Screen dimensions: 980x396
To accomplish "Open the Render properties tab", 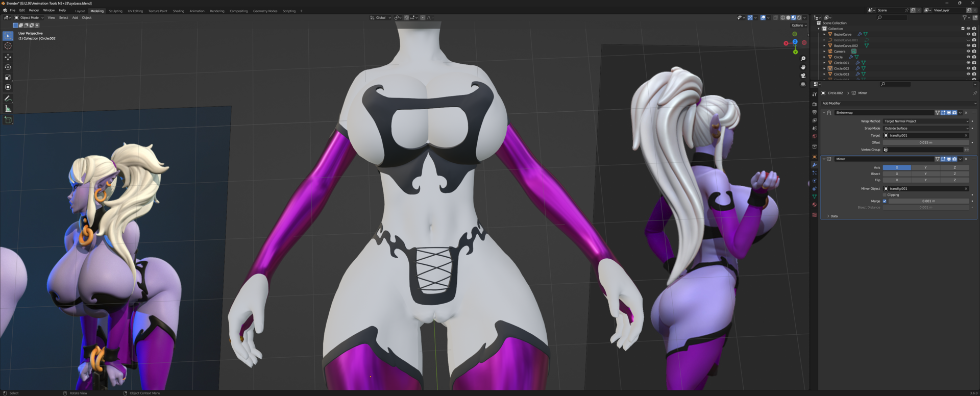I will [815, 104].
